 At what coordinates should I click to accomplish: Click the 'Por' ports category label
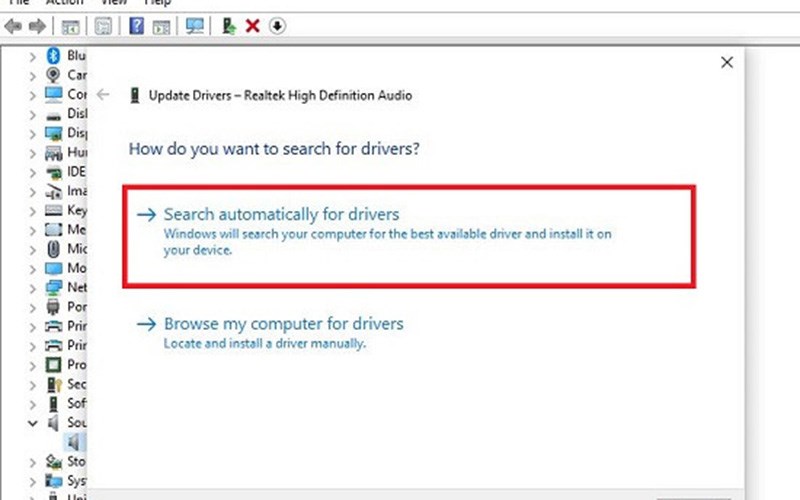coord(77,307)
